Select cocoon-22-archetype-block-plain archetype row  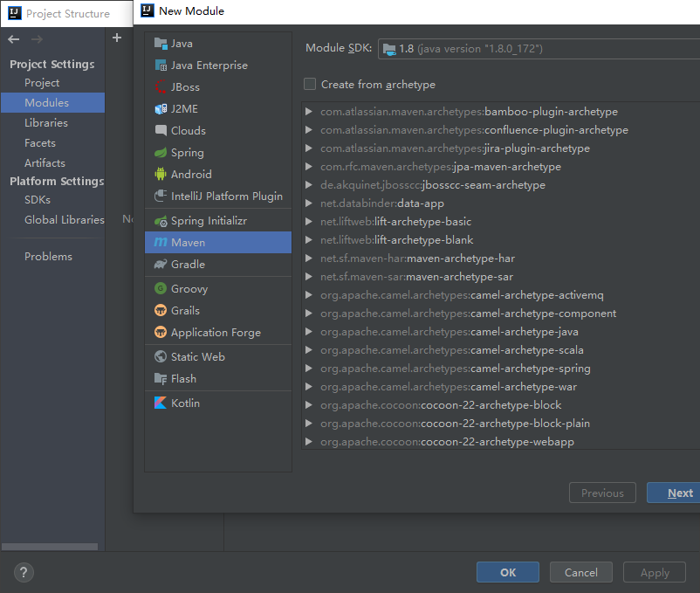tap(501, 423)
